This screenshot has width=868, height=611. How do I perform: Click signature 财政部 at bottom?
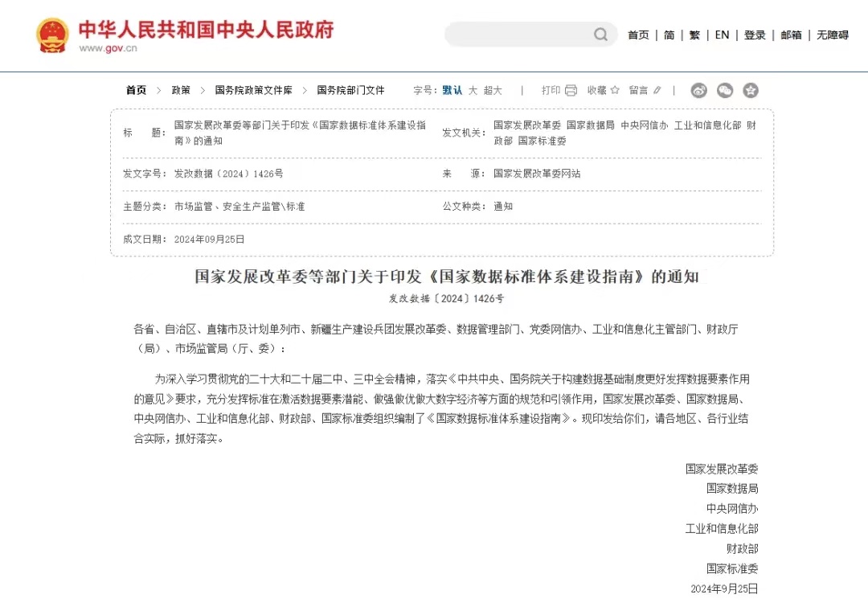(x=743, y=548)
